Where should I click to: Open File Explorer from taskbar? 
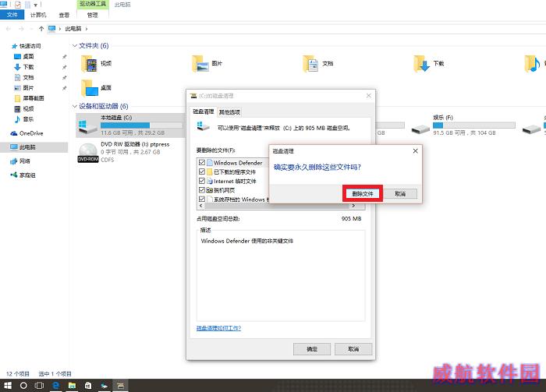coord(72,386)
